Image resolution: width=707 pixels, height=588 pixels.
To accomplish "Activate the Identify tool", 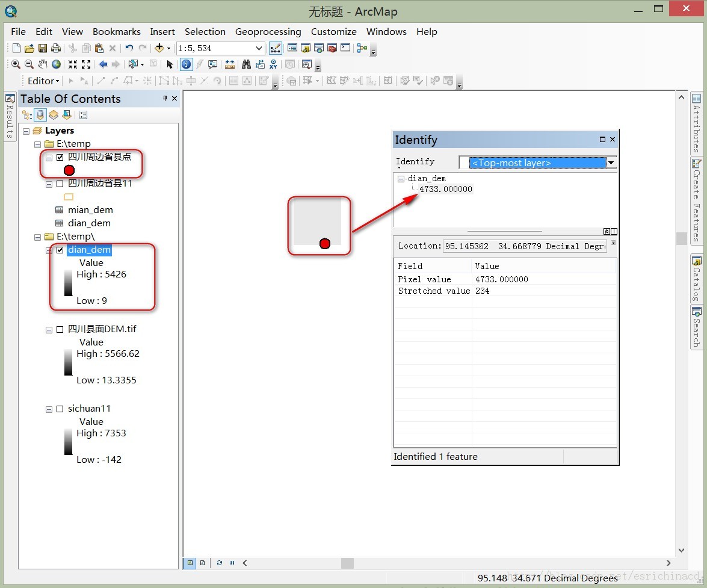I will coord(186,64).
